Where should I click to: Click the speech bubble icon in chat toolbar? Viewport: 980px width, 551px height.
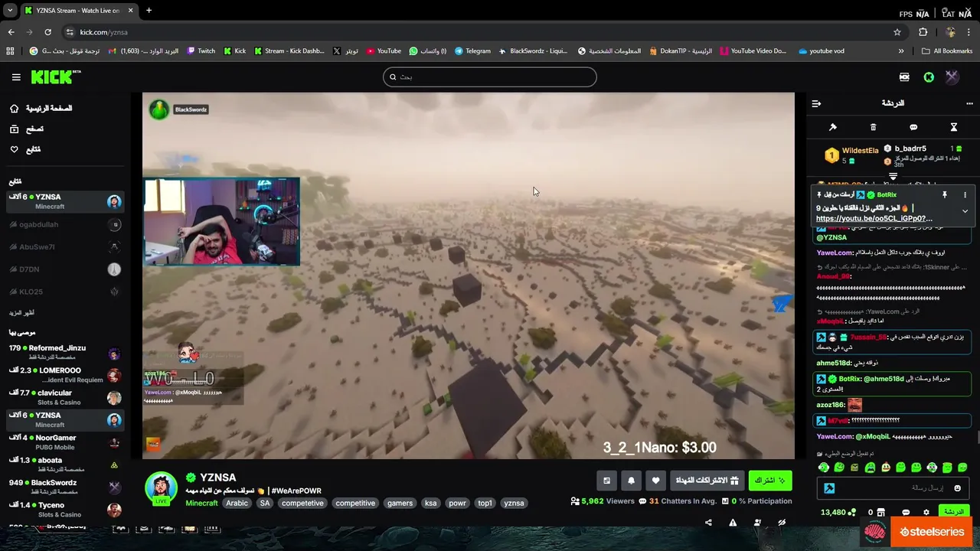click(x=913, y=127)
